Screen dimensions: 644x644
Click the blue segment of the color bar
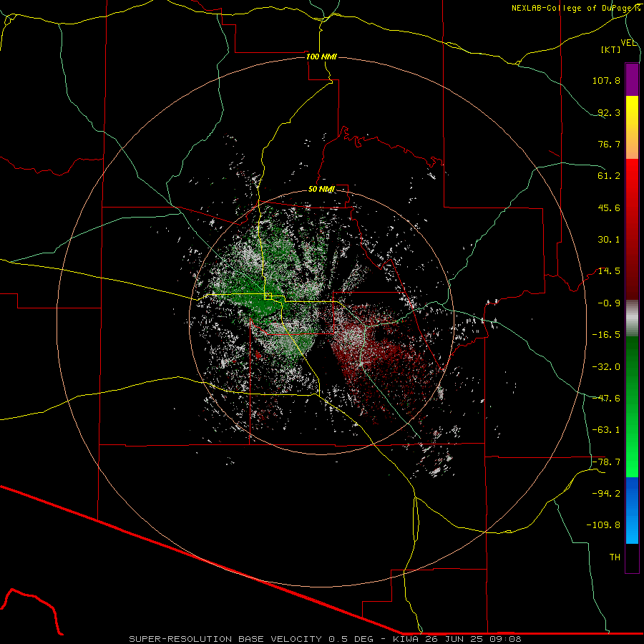(632, 510)
